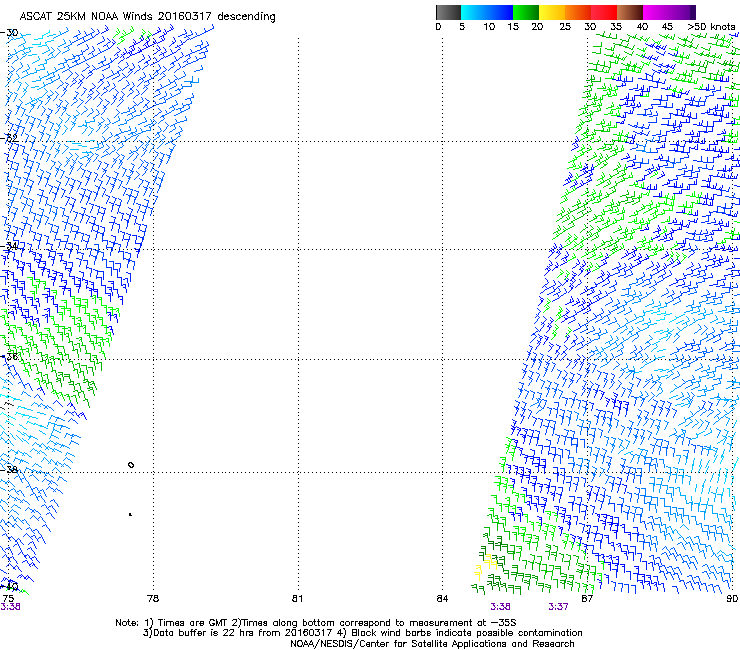
Task: Click the longitude label '87'
Action: pos(587,599)
